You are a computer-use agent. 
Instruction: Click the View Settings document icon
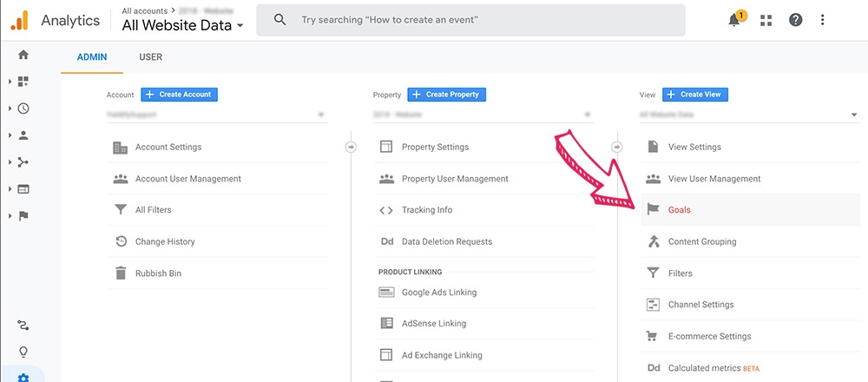click(x=654, y=147)
